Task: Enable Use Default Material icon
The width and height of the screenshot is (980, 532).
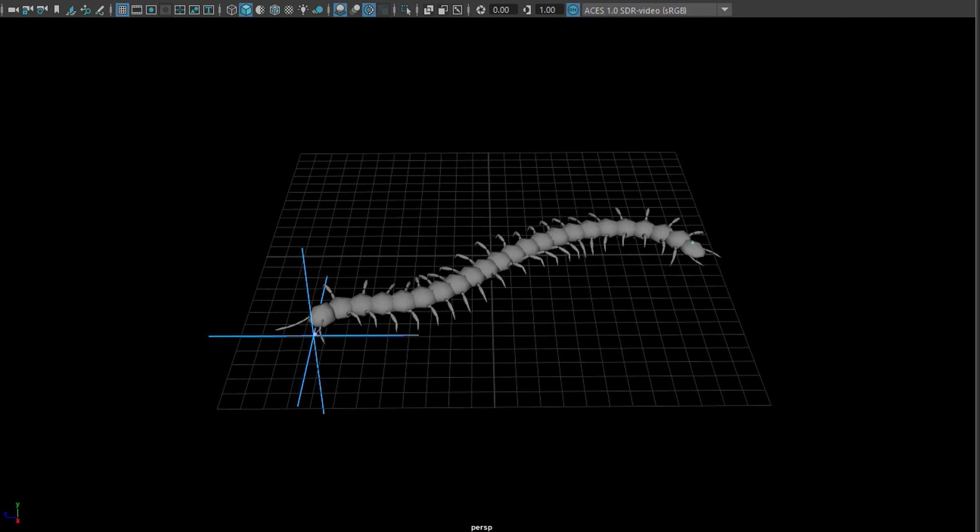Action: pos(260,10)
